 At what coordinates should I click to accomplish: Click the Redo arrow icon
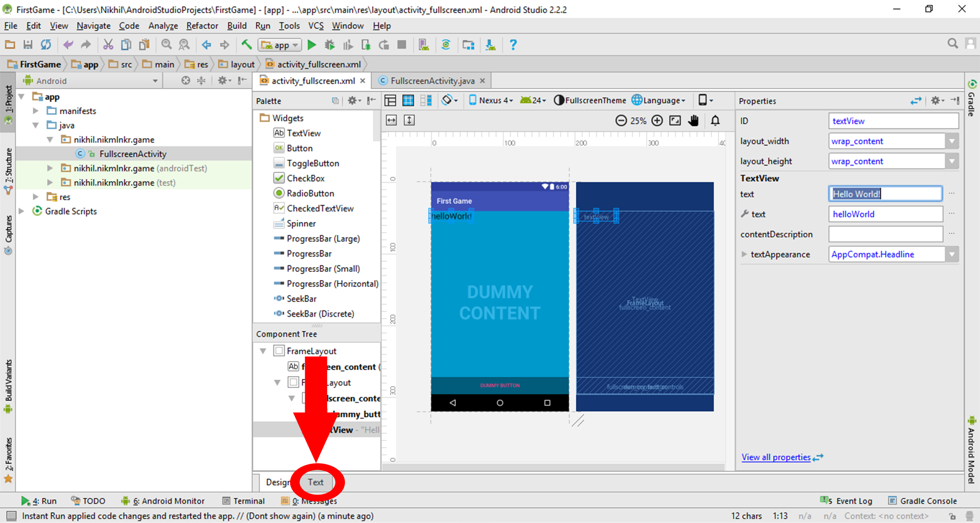(86, 45)
